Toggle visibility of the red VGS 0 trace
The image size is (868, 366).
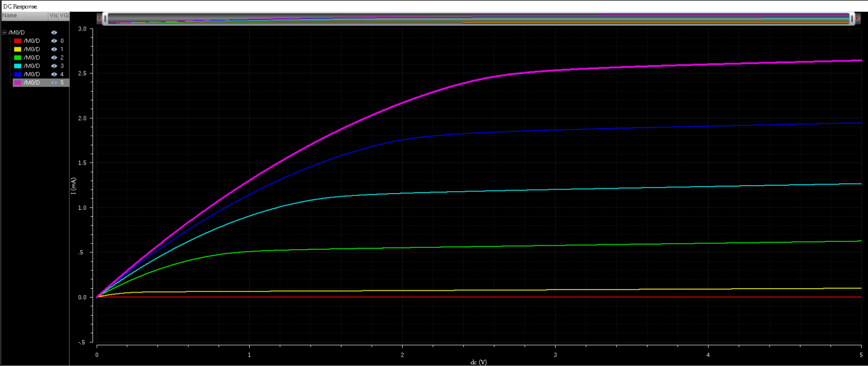coord(54,41)
